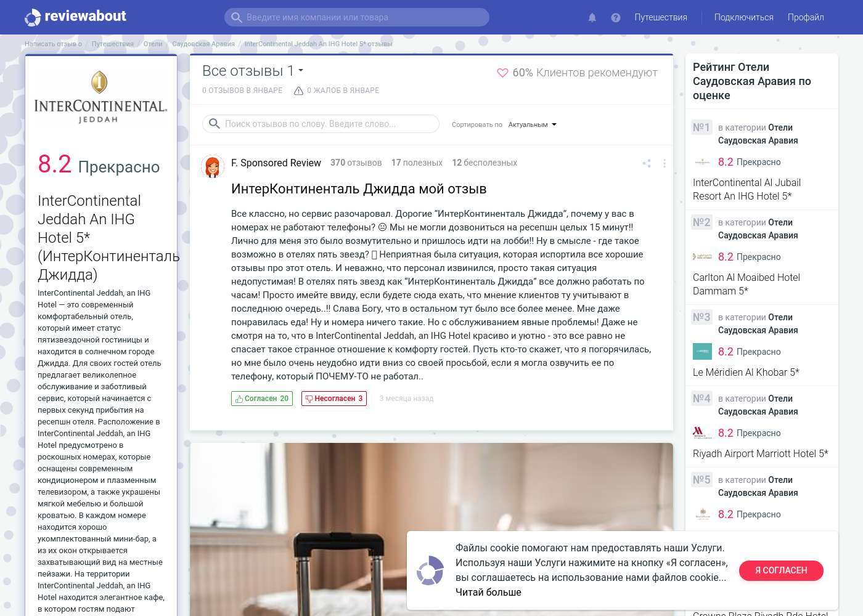The height and width of the screenshot is (616, 863).
Task: Open the Путешествия menu
Action: coord(661,17)
